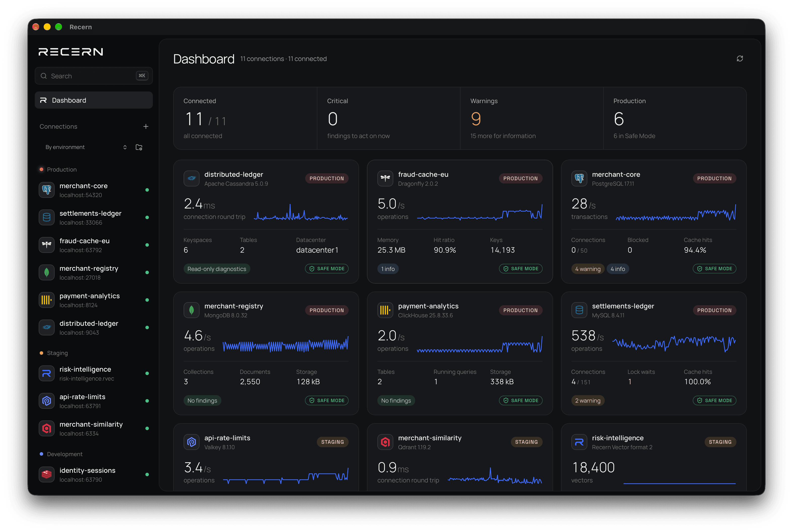The height and width of the screenshot is (532, 793).
Task: Click the Cassandra icon on distributed-ledger card
Action: 192,178
